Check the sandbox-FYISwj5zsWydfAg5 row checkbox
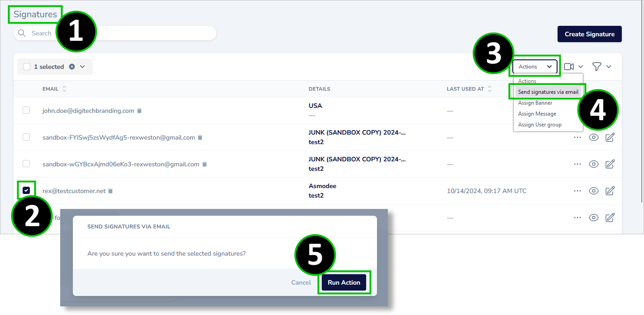644x315 pixels. point(26,137)
